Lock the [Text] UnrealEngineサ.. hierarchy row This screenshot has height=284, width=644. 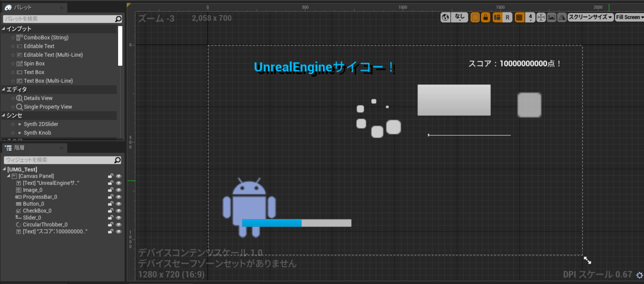pos(111,183)
